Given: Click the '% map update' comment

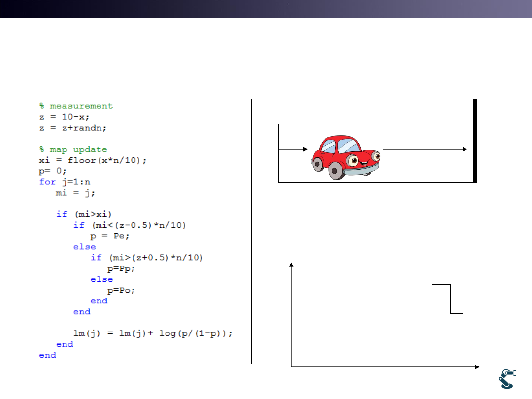Looking at the screenshot, I should point(73,149).
